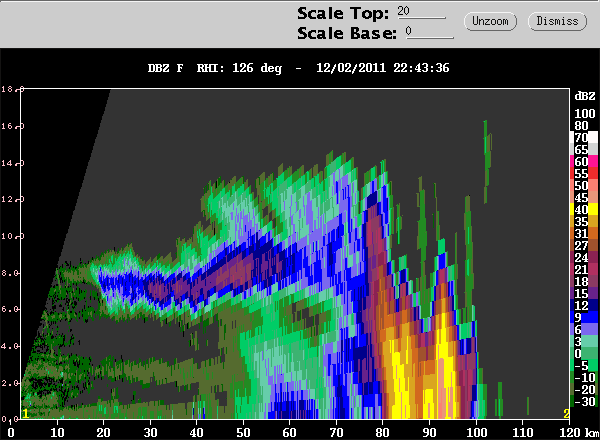
Task: Select the white 70 dBZ color swatch
Action: [x=584, y=137]
